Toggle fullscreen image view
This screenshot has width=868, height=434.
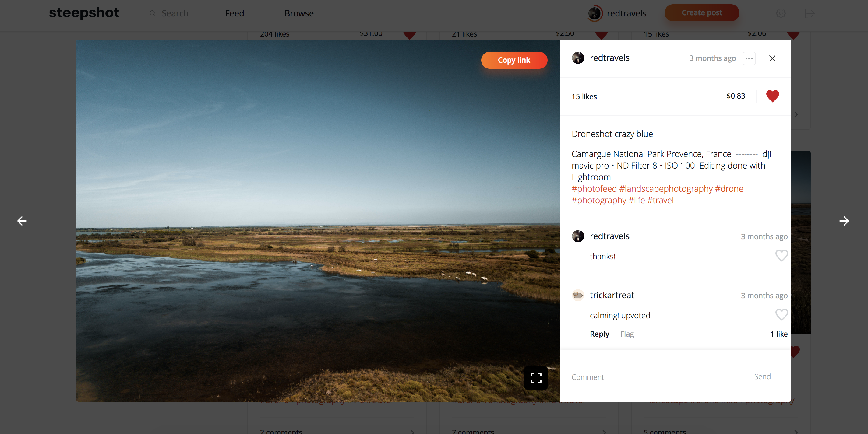point(535,378)
